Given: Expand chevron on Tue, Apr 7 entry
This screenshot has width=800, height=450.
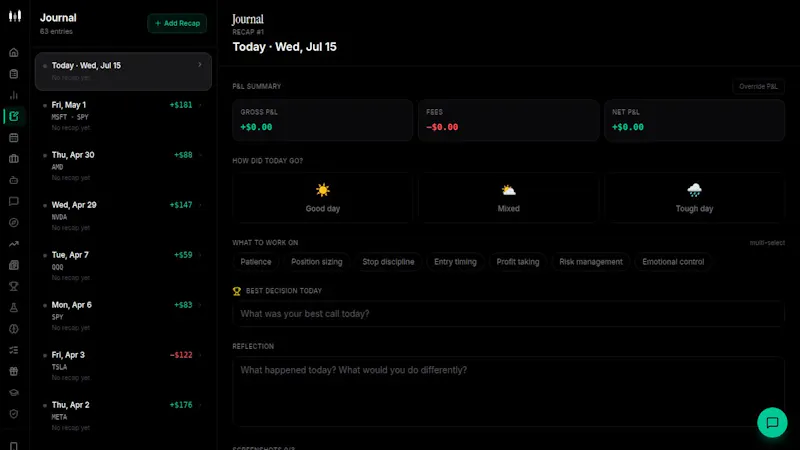Looking at the screenshot, I should pos(200,255).
